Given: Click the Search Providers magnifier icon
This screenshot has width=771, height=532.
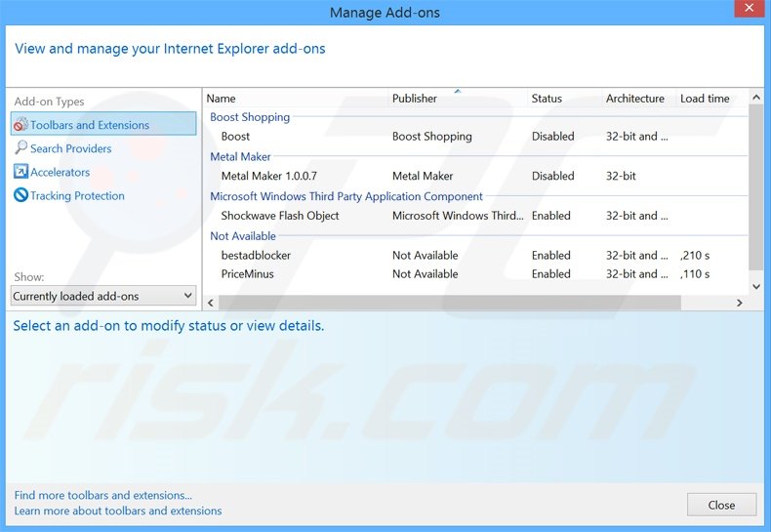Looking at the screenshot, I should coord(20,147).
